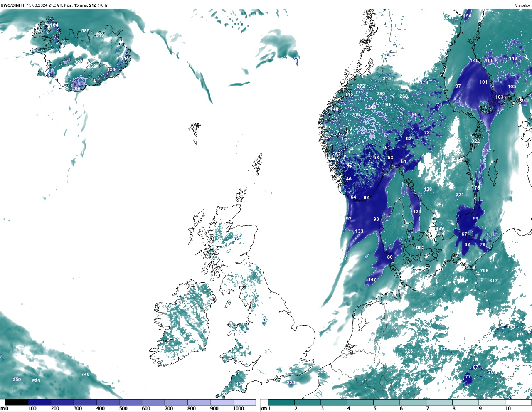Select the '215' value over Norway
Screen dimensions: 532x412
pos(387,79)
